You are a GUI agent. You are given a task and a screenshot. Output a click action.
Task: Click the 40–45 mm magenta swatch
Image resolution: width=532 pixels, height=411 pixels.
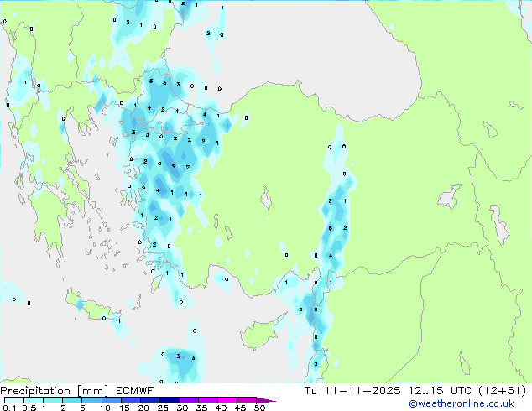coord(227,400)
